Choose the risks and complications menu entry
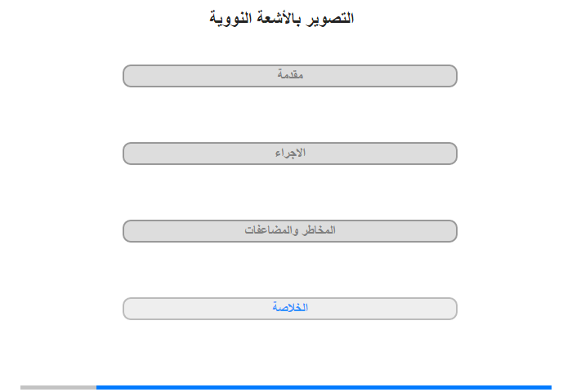Screen dimensions: 572x392 click(290, 231)
